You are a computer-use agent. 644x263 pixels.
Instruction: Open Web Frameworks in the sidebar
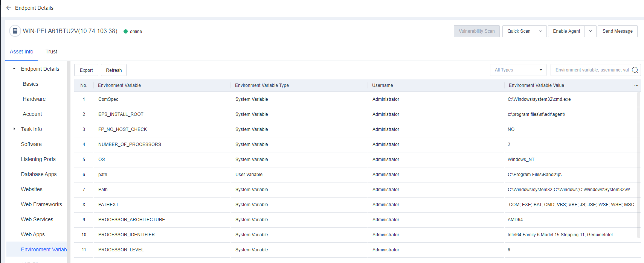[41, 204]
